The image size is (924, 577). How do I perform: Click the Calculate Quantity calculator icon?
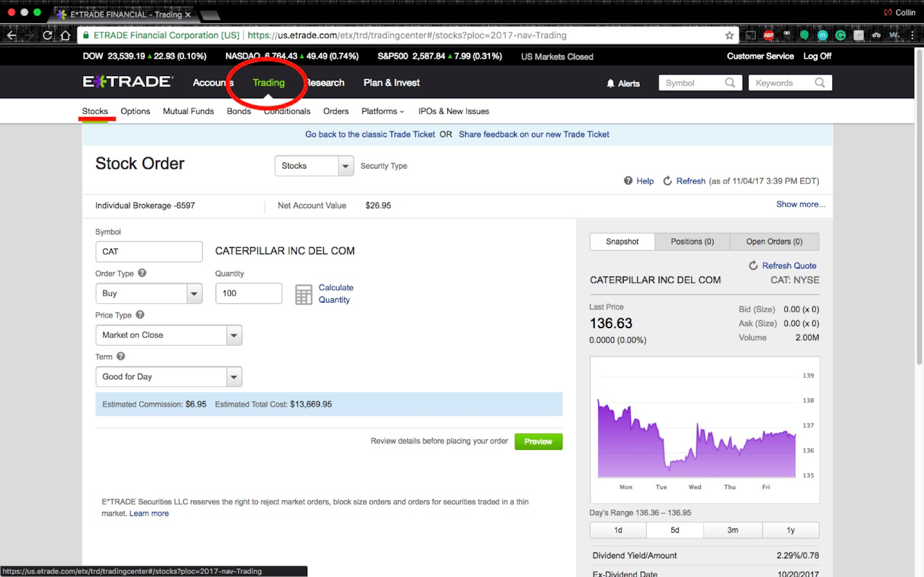pos(304,295)
